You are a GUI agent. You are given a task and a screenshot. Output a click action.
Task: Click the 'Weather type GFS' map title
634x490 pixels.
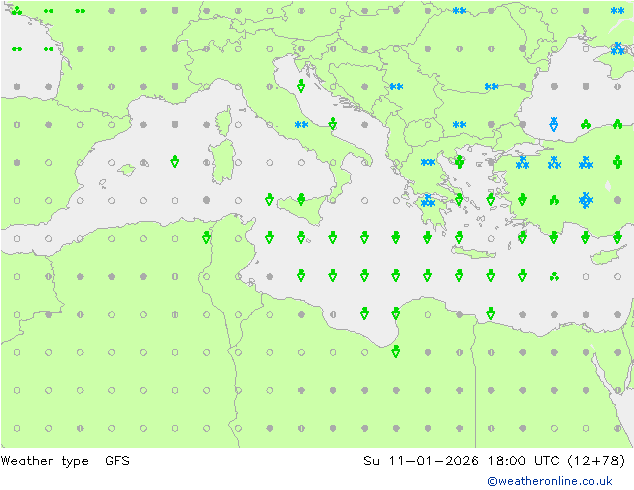pyautogui.click(x=65, y=461)
